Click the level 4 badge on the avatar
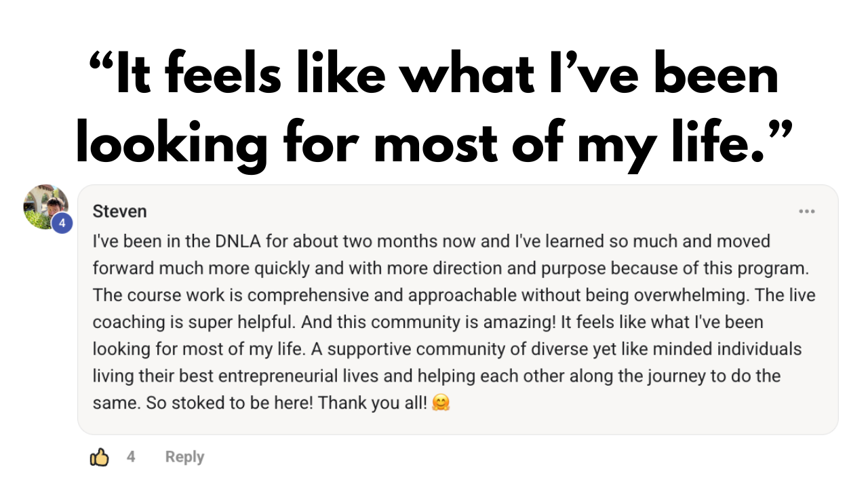The image size is (868, 488). [62, 223]
